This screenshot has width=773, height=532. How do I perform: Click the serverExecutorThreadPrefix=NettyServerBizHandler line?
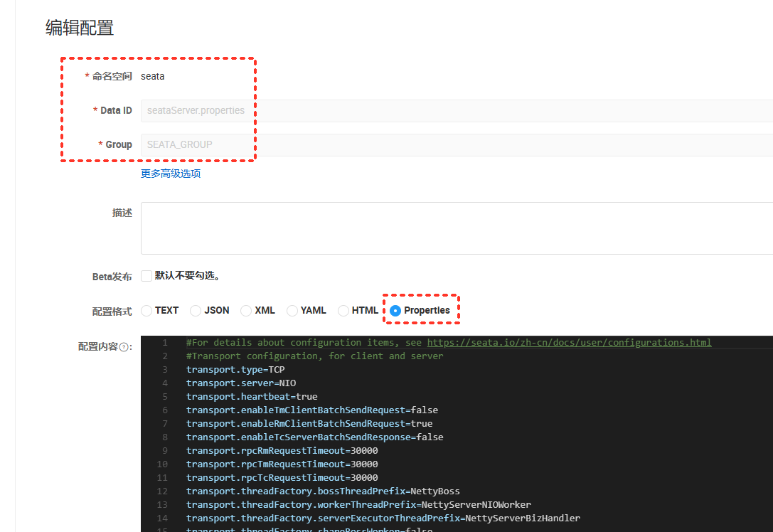[x=383, y=518]
